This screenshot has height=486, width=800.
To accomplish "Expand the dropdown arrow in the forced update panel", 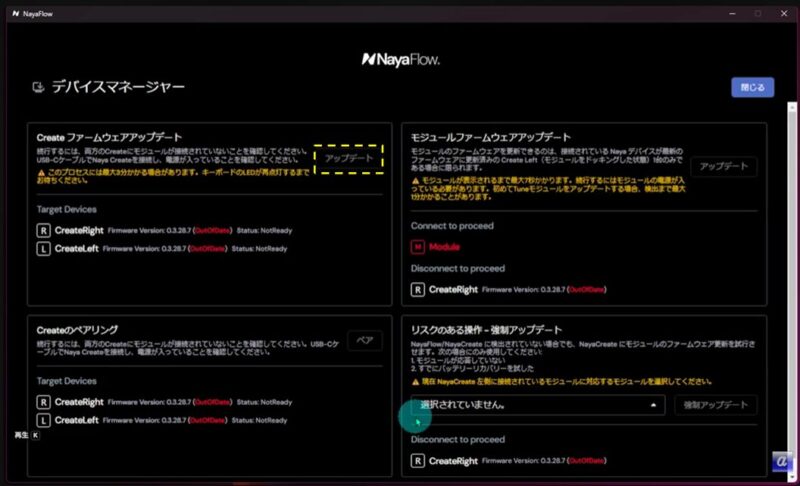I will (x=653, y=405).
